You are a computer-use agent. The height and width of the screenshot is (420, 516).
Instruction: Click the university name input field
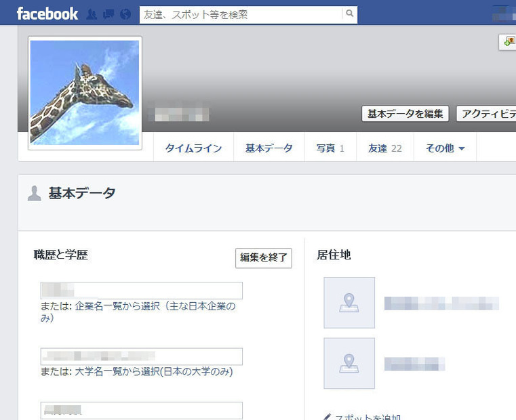pos(142,356)
